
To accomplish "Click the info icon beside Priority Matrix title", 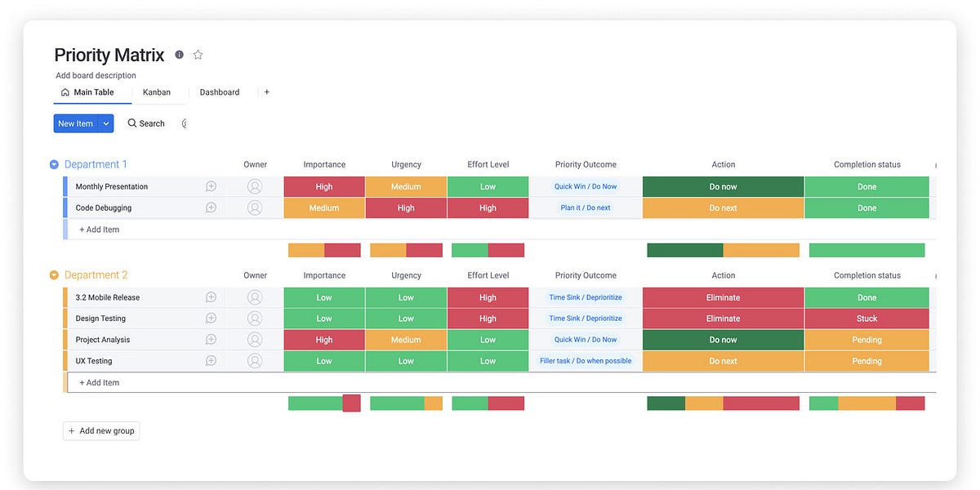I will tap(179, 55).
